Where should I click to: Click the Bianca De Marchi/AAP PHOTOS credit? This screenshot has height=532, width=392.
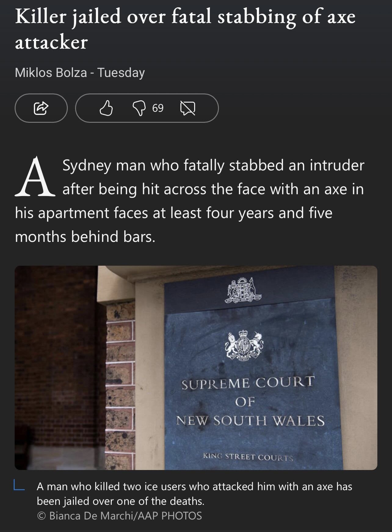pos(119,516)
